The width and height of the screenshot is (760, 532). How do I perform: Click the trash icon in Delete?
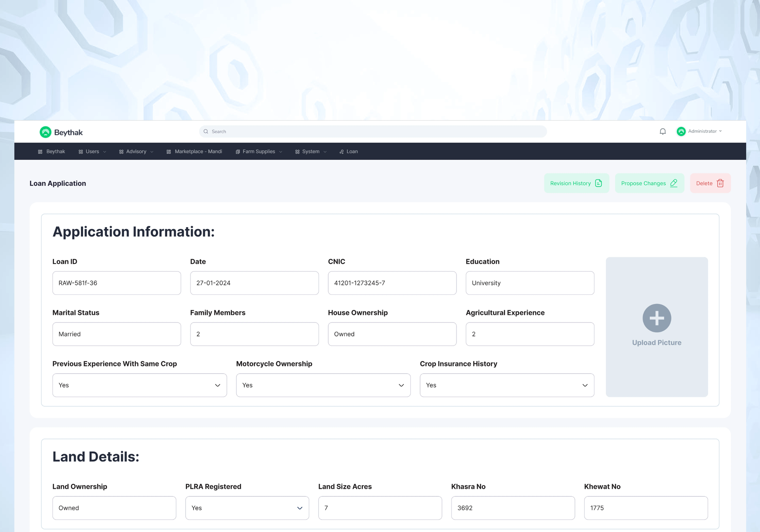point(720,183)
